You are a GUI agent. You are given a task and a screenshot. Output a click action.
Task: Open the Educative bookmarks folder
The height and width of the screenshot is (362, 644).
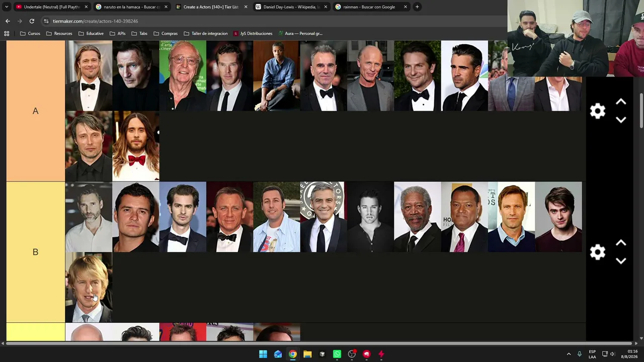coord(91,34)
